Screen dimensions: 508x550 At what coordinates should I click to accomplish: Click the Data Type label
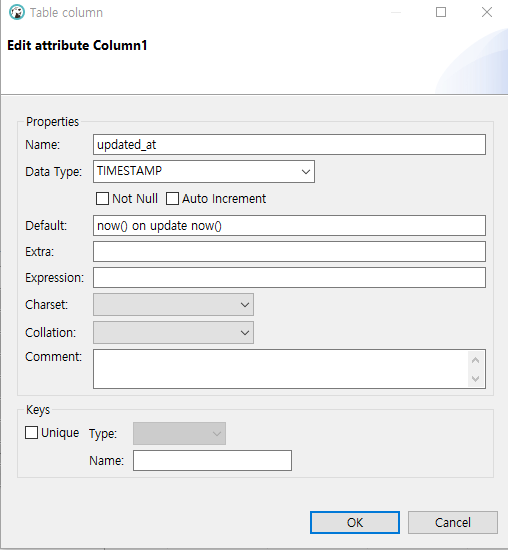53,172
